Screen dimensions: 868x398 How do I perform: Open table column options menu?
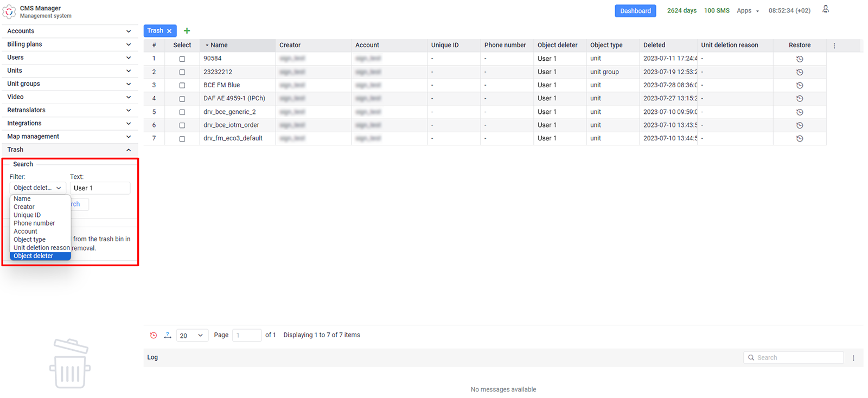[834, 46]
